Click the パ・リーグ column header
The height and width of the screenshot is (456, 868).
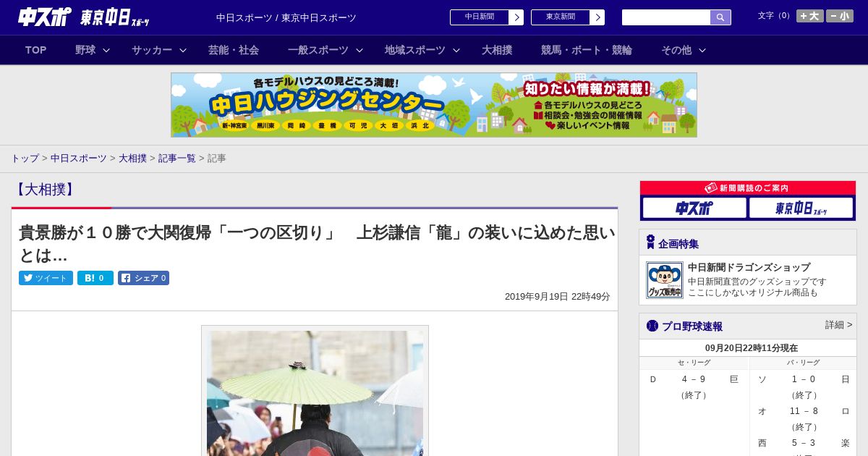(x=803, y=363)
